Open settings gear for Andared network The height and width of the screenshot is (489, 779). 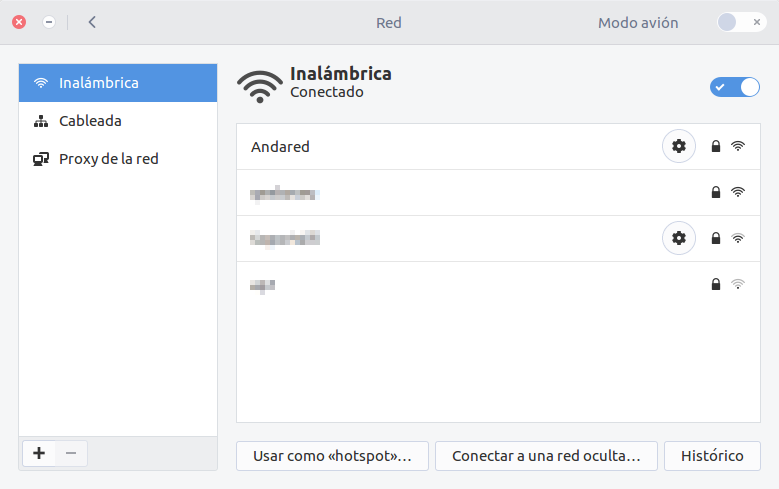coord(679,146)
